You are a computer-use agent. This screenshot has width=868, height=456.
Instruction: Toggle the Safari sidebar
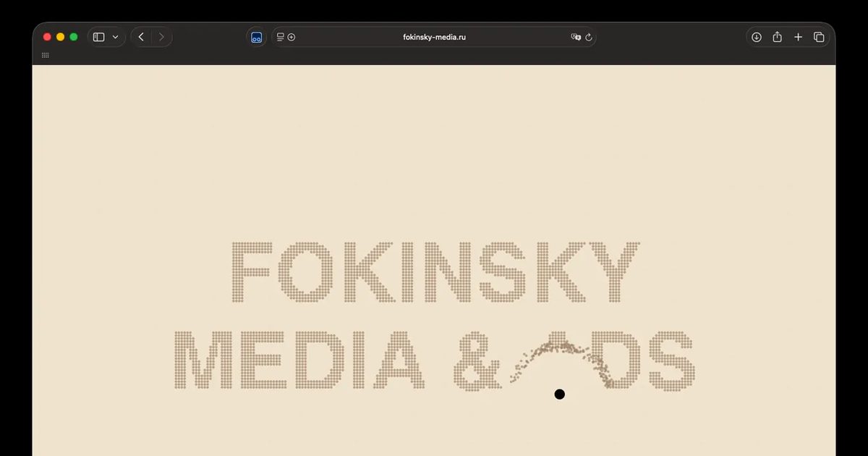(x=99, y=37)
